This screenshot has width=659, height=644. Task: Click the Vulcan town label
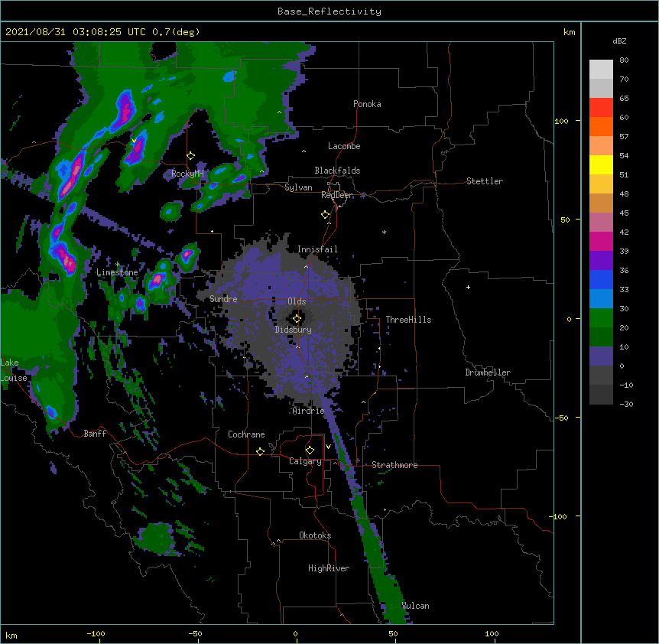tap(416, 606)
